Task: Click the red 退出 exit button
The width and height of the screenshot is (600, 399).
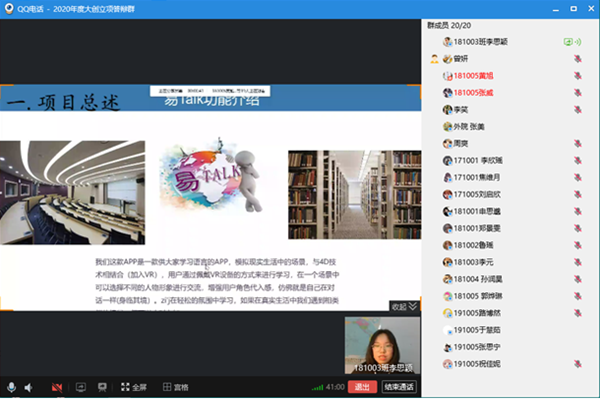Action: (x=362, y=387)
